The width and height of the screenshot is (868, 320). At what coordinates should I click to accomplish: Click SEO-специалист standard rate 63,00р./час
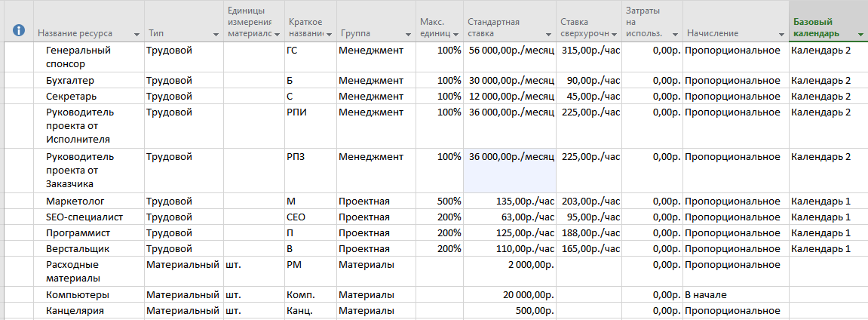tap(510, 217)
